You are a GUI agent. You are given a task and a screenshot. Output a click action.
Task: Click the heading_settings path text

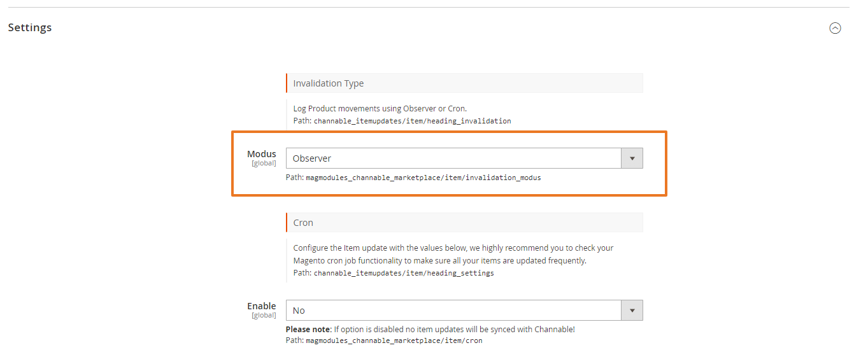(x=404, y=274)
